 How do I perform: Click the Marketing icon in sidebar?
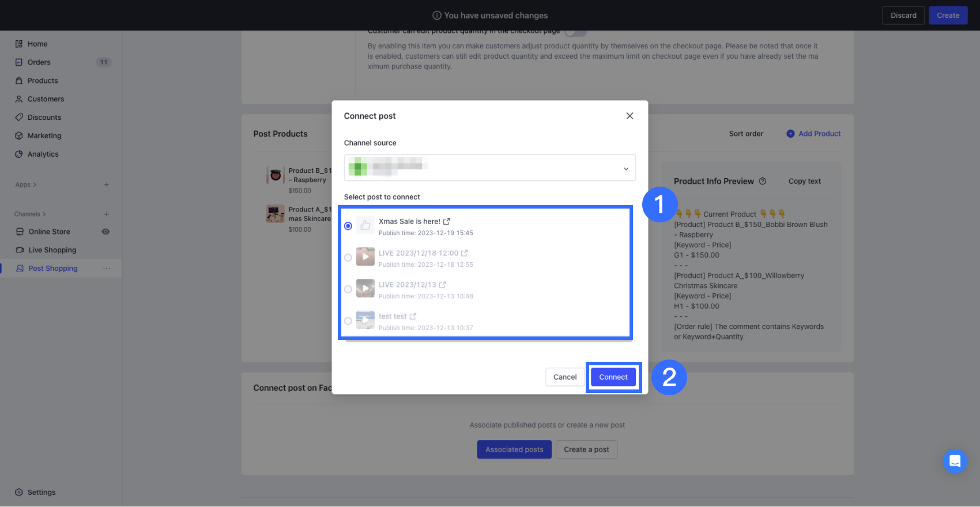coord(19,136)
